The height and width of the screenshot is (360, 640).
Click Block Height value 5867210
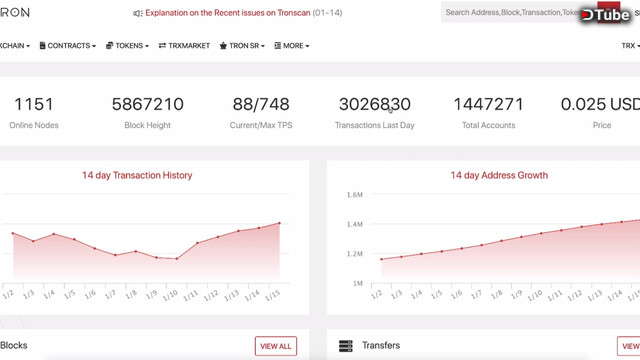tap(147, 104)
